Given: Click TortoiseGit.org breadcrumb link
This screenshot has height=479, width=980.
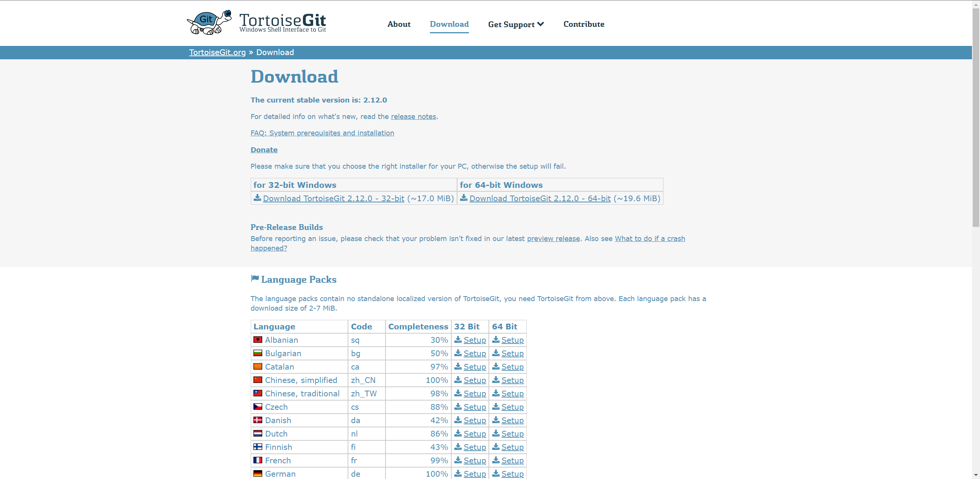Looking at the screenshot, I should point(217,52).
